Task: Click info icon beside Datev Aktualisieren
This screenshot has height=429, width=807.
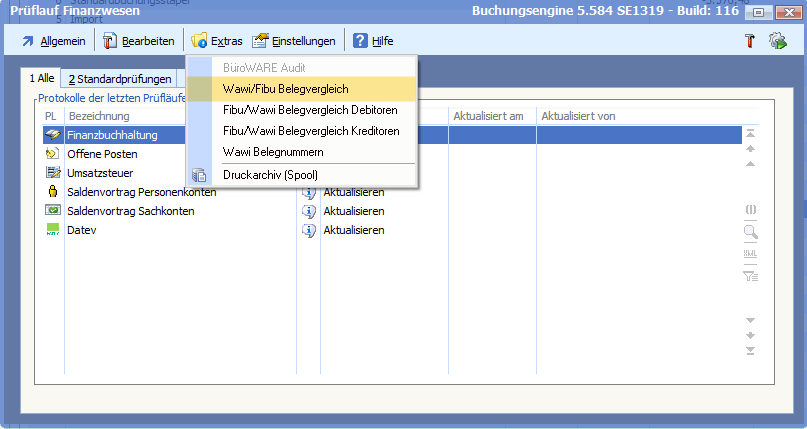Action: pyautogui.click(x=308, y=230)
